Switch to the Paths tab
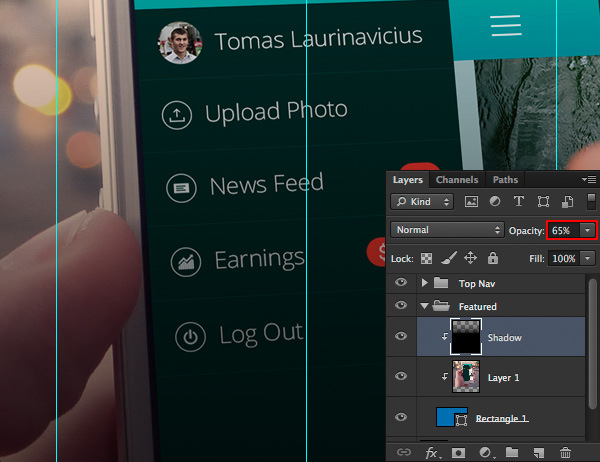This screenshot has height=462, width=600. pos(506,180)
